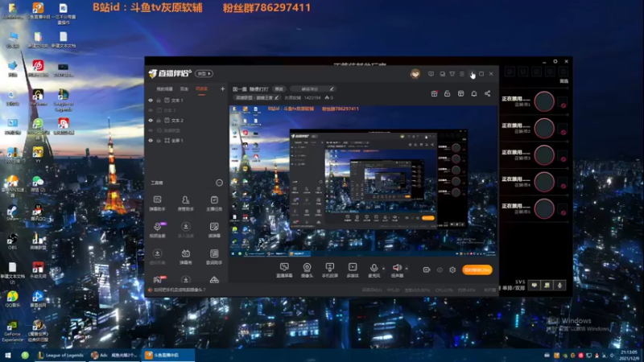This screenshot has width=644, height=362.
Task: Open the mode pill button beside the logo
Action: tap(204, 74)
